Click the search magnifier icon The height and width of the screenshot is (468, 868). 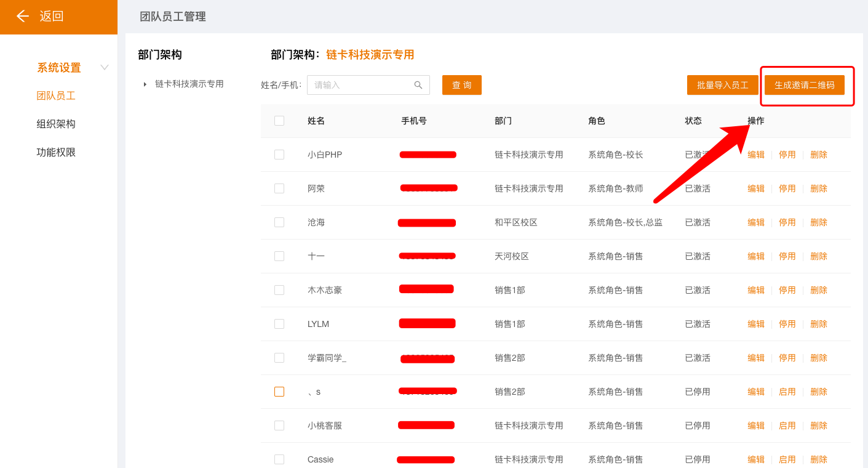(418, 85)
